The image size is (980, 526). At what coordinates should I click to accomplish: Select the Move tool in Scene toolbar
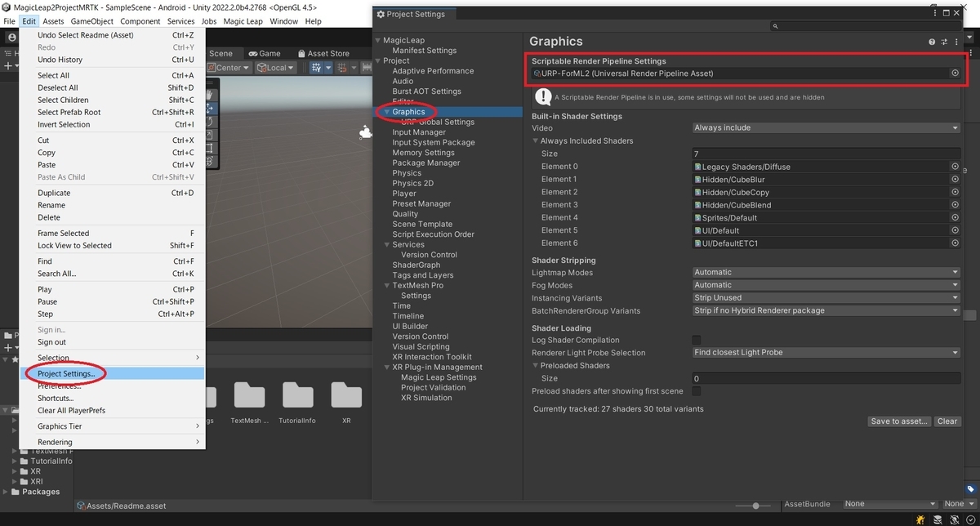point(211,108)
